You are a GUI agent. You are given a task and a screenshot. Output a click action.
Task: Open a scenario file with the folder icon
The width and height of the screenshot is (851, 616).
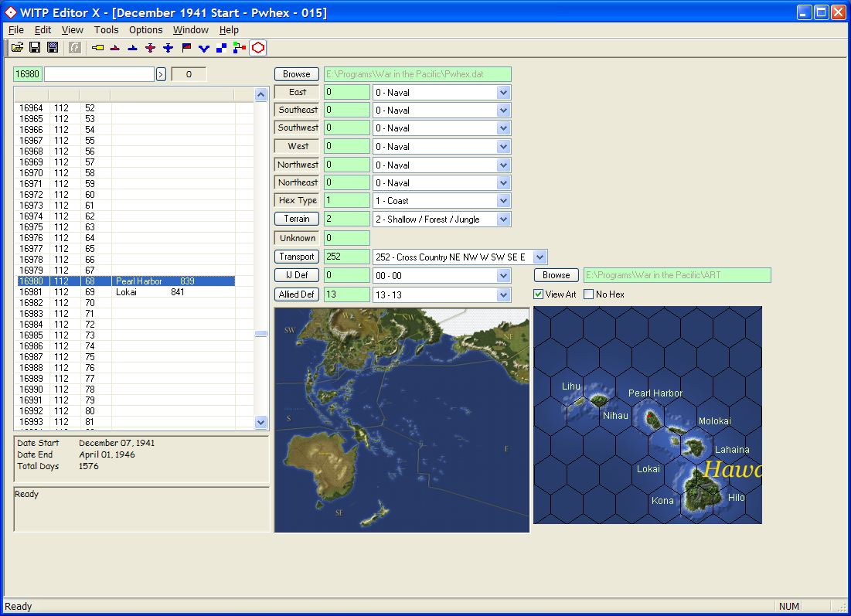click(x=17, y=48)
